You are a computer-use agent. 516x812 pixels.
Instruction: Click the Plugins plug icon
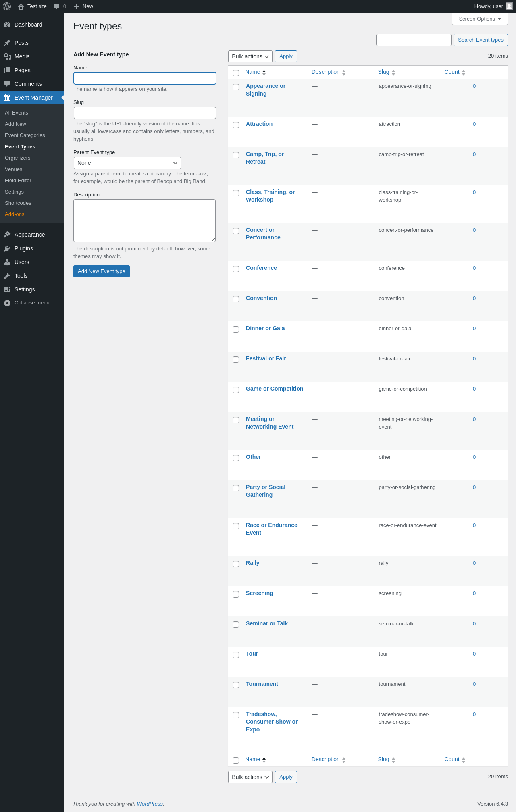7,248
